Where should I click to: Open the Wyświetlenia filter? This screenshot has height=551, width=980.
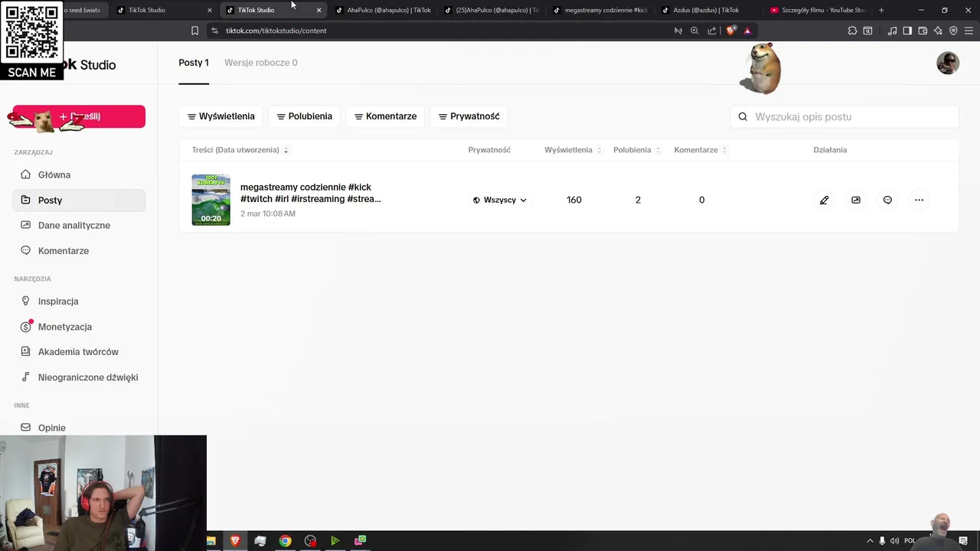[x=221, y=116]
